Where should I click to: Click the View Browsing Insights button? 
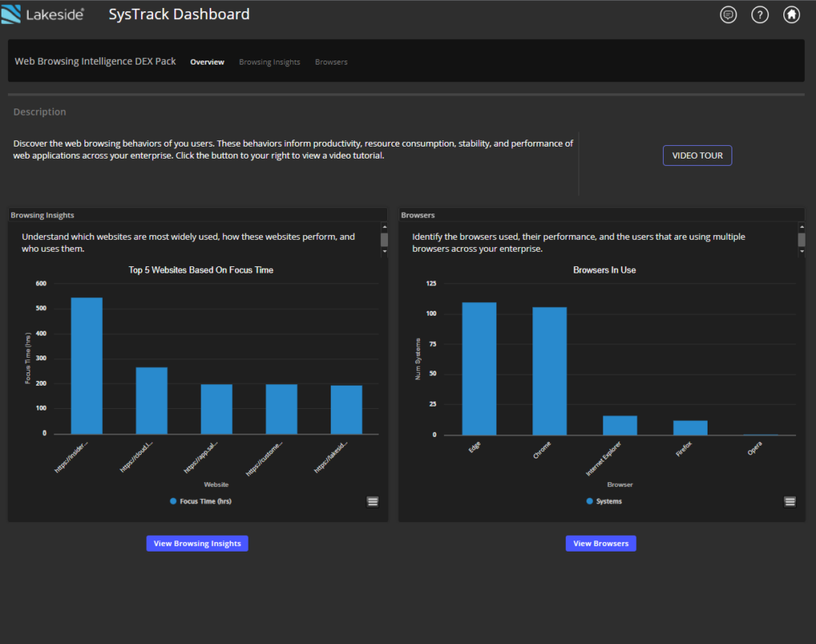198,544
